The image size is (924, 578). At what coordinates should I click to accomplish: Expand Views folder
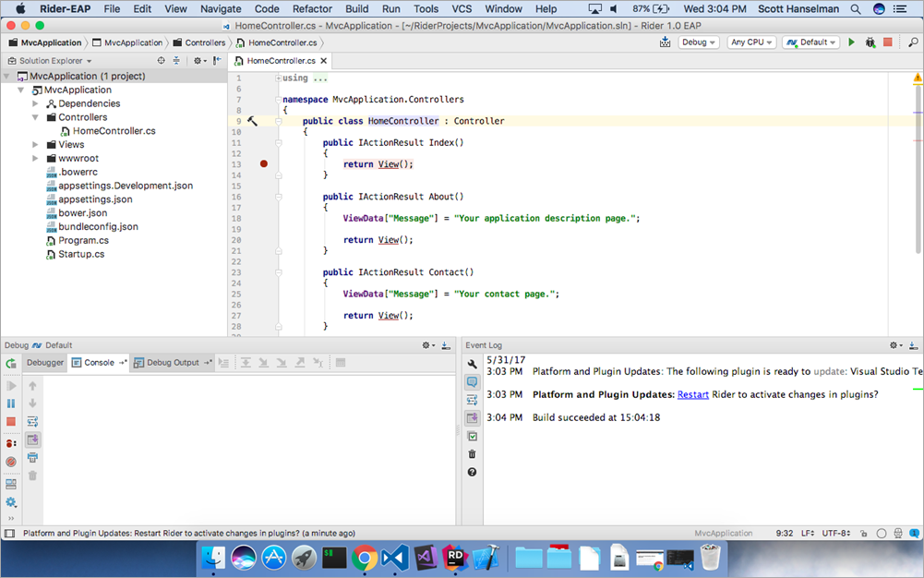tap(35, 144)
